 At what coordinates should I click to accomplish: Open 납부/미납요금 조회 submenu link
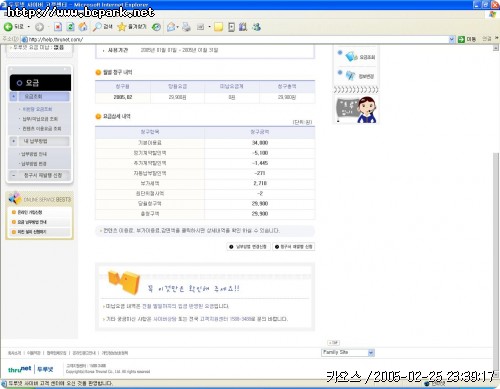click(x=40, y=119)
